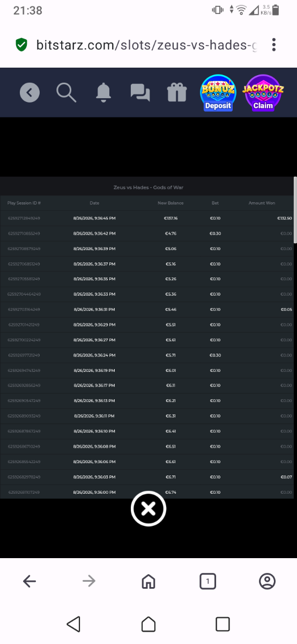Screen dimensions: 297x644
Task: Tap browser back arrow in bottom bar
Action: (29, 581)
